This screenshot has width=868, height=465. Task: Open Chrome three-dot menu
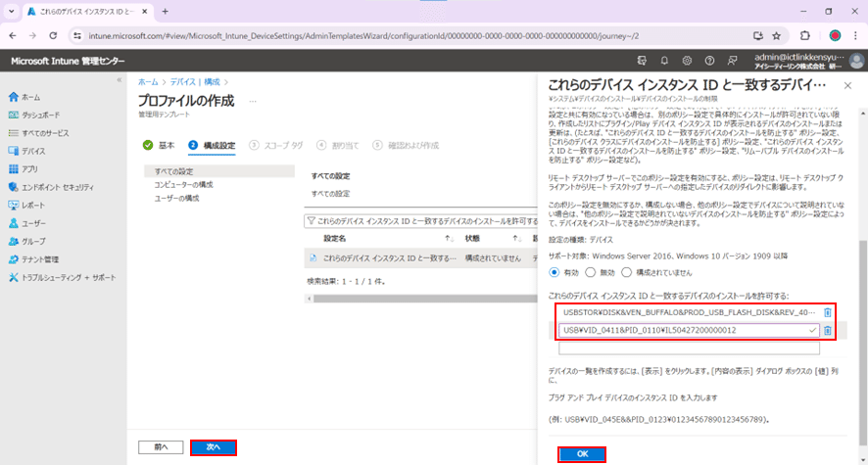pos(856,36)
